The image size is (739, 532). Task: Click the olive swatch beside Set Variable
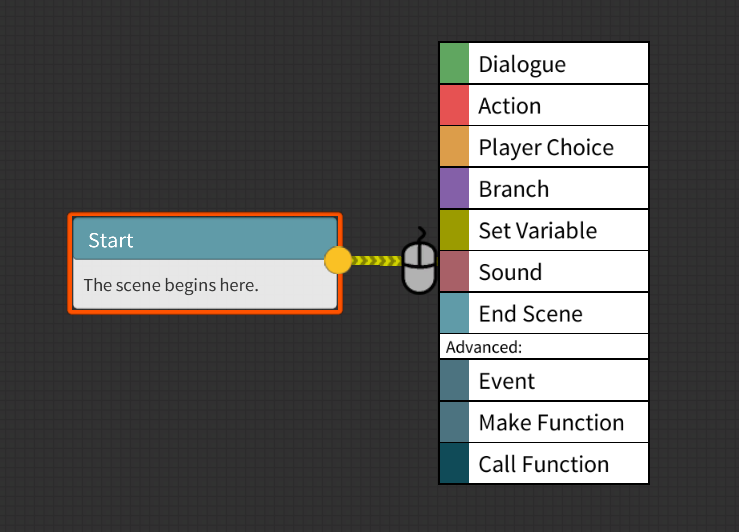click(454, 230)
